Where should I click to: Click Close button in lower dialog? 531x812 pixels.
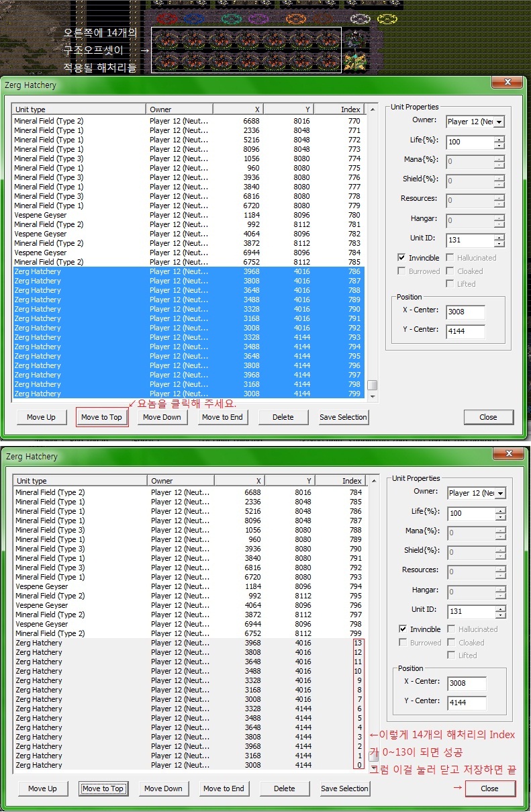(489, 788)
